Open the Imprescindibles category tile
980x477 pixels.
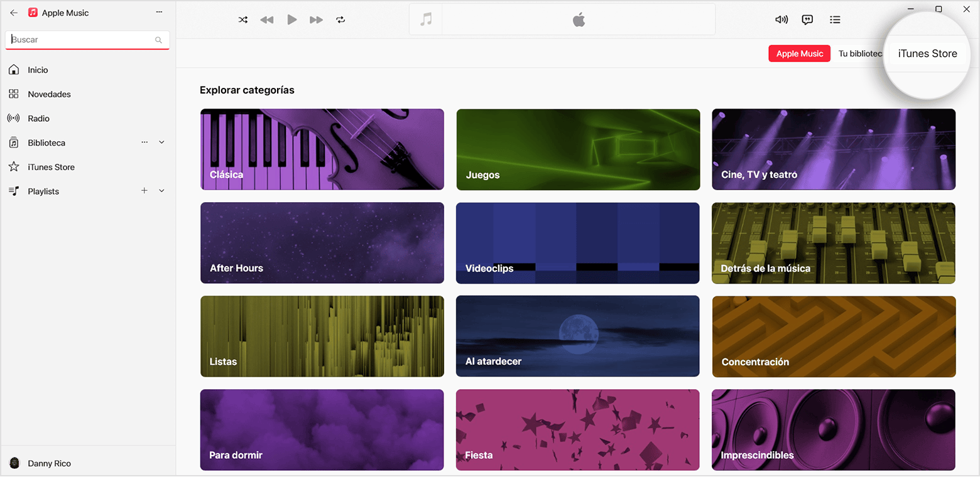coord(834,430)
